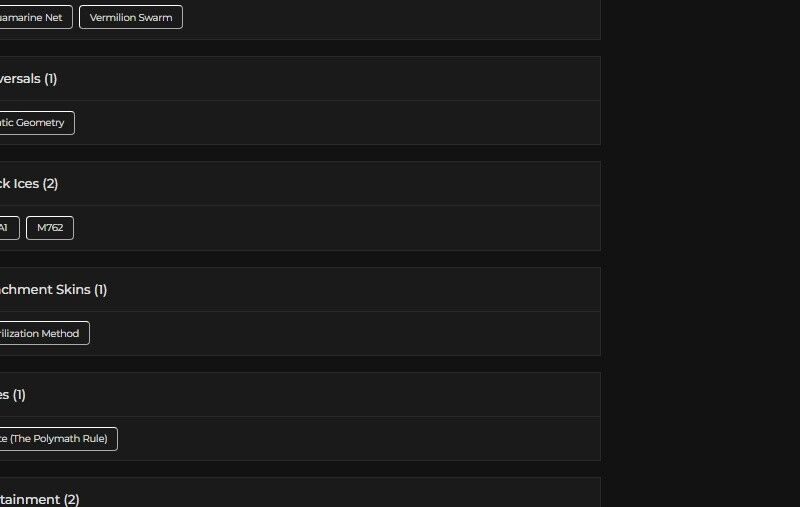Click the M762 tag
Screen dimensions: 800x507
pos(50,228)
